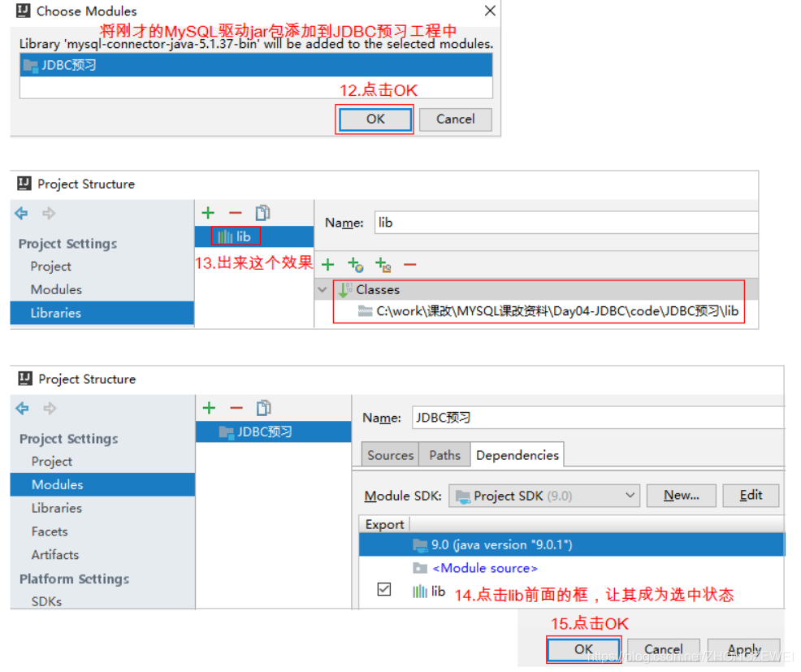
Task: Click attach URL plus-globe icon
Action: (355, 265)
